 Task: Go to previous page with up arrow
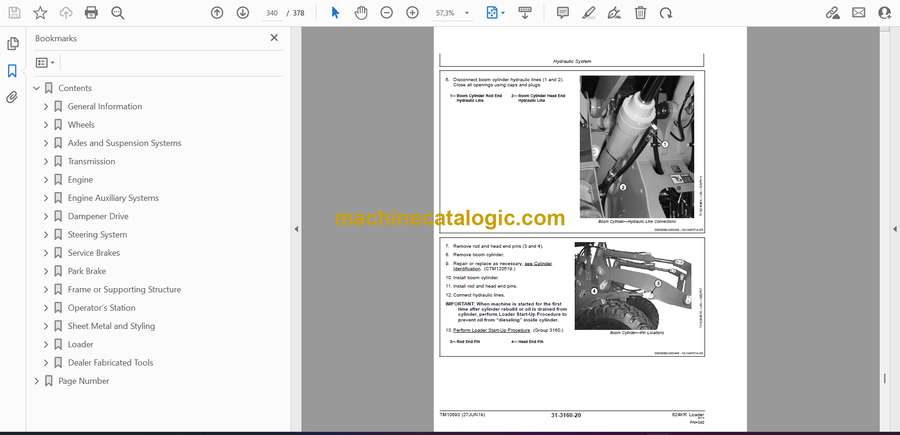tap(217, 13)
